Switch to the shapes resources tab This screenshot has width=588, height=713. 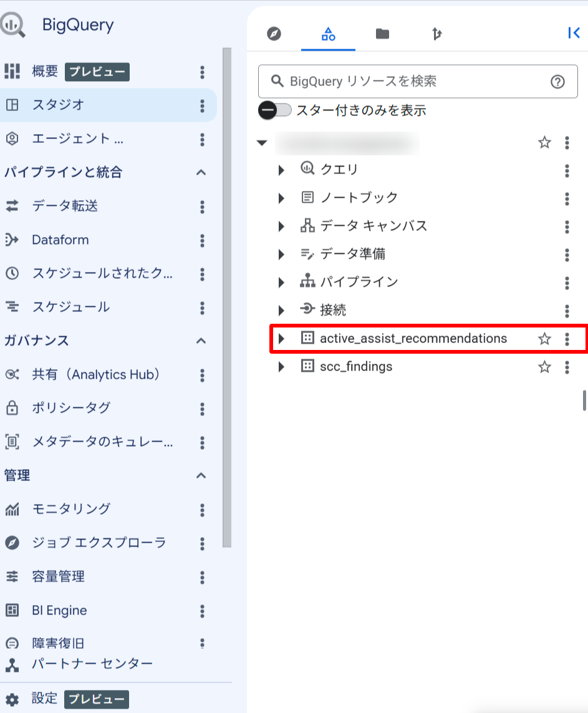click(328, 34)
